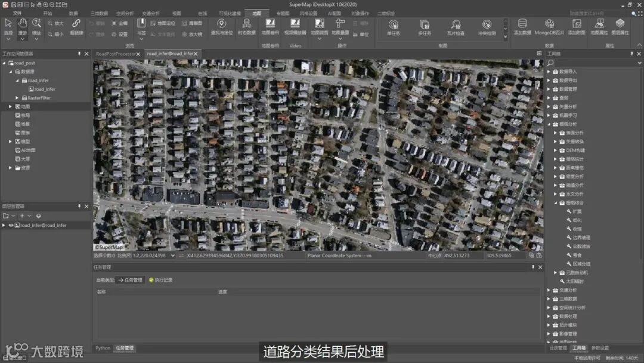Switch to the 空间分析 ribbon tab

[x=125, y=13]
